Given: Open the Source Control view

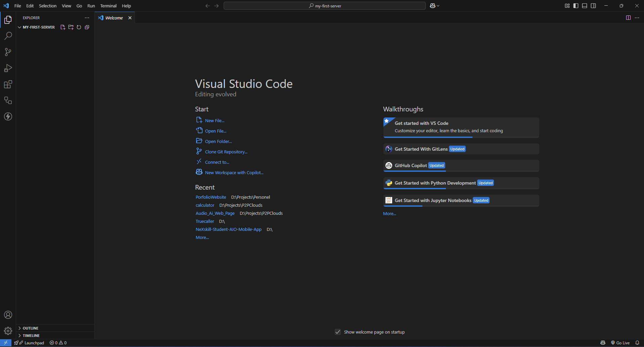Looking at the screenshot, I should (8, 52).
